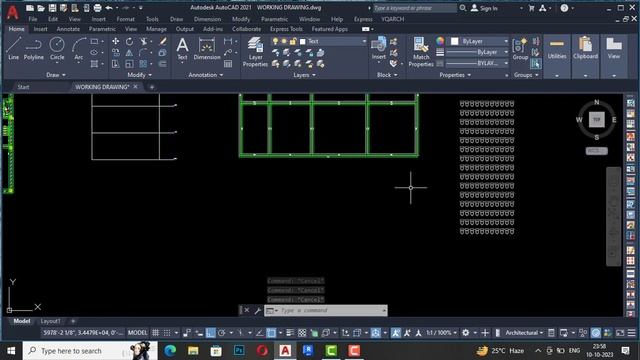Click the object color wheel swatch
The height and width of the screenshot is (360, 640).
[x=440, y=41]
